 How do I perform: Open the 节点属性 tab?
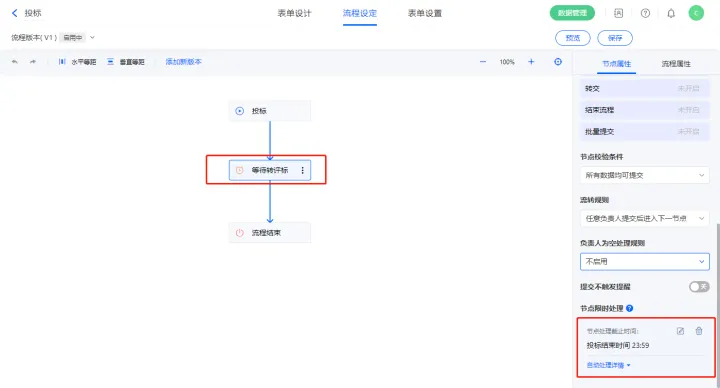coord(616,64)
